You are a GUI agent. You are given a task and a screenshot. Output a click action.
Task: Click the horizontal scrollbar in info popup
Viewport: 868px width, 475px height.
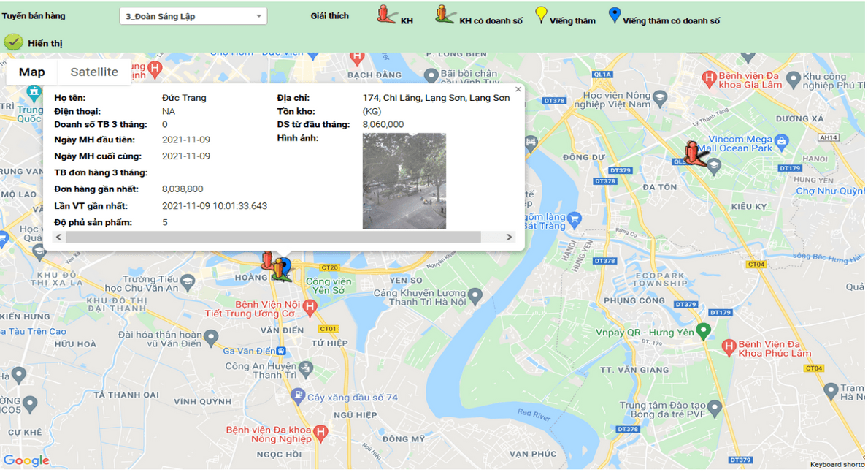point(273,237)
